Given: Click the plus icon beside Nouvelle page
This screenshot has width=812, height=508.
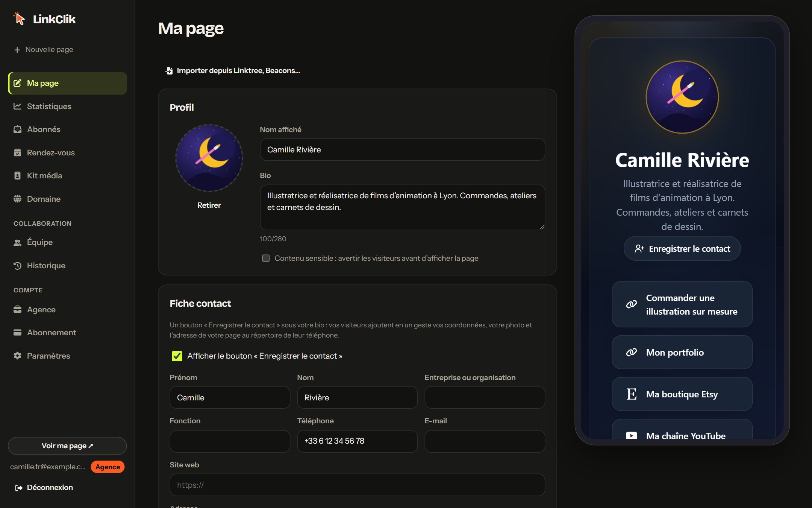Looking at the screenshot, I should (x=17, y=50).
